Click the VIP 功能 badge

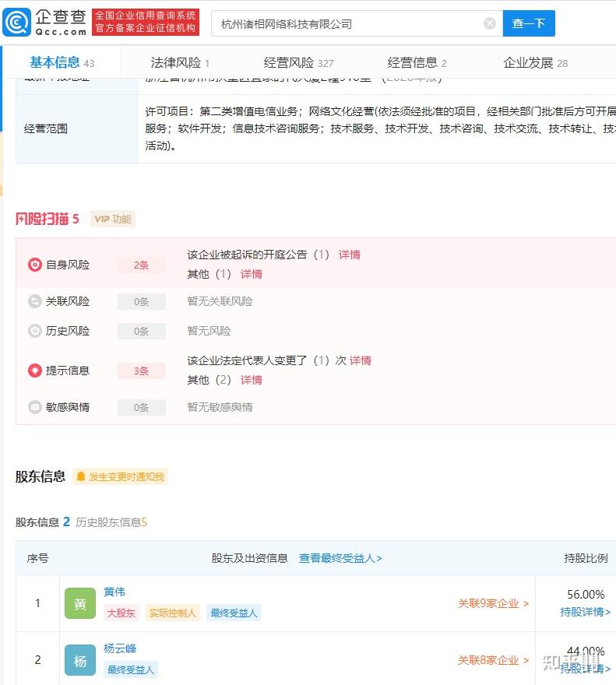113,219
